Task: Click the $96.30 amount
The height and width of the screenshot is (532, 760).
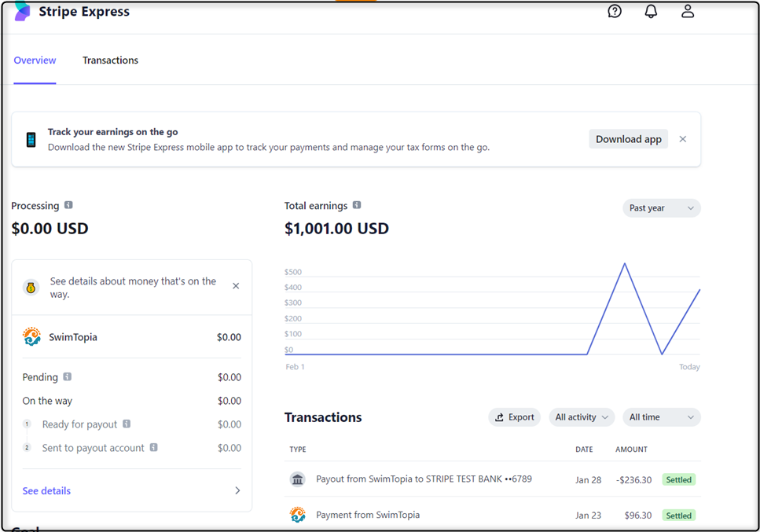Action: pos(638,515)
